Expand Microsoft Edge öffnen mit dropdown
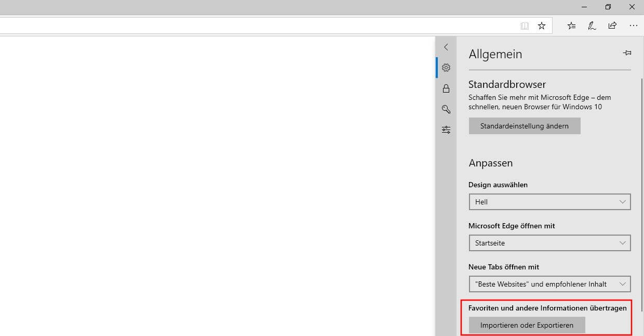 [549, 243]
